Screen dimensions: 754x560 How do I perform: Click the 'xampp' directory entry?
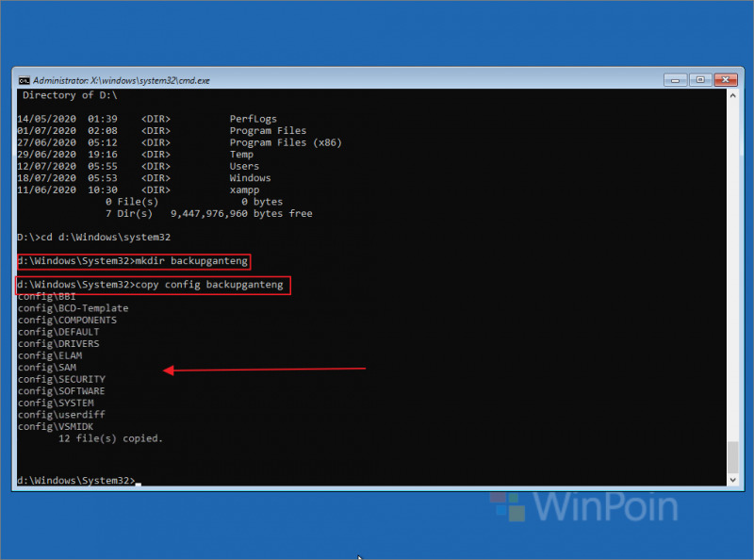244,190
